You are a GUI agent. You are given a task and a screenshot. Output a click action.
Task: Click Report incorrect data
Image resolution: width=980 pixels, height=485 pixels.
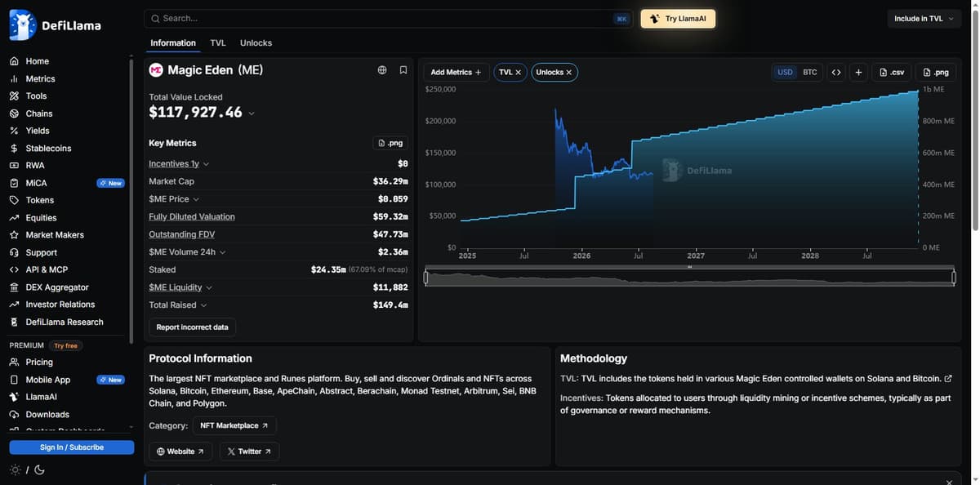tap(193, 327)
